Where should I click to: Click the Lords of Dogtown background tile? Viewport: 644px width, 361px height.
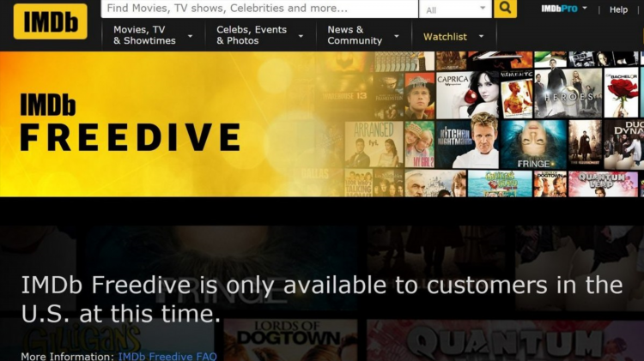click(x=290, y=340)
